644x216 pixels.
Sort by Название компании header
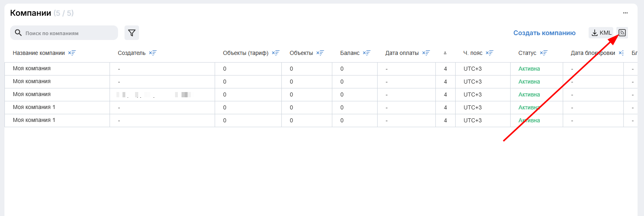point(39,53)
